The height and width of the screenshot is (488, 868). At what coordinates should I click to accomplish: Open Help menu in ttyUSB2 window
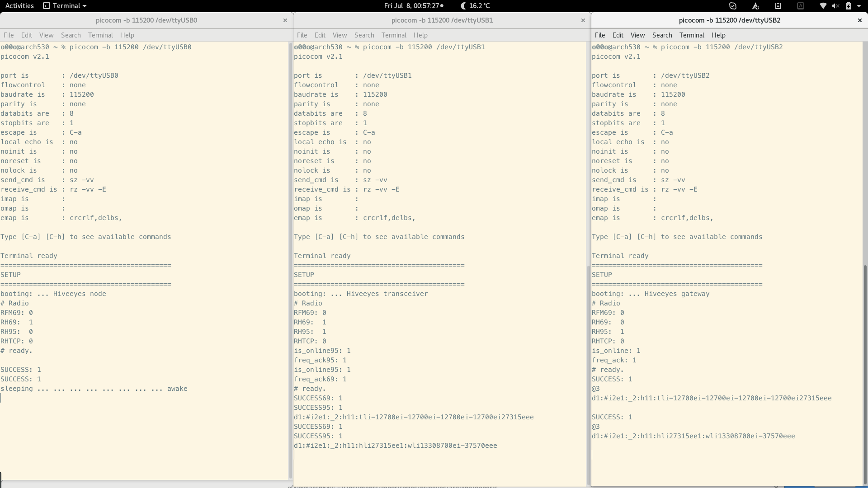(x=718, y=35)
